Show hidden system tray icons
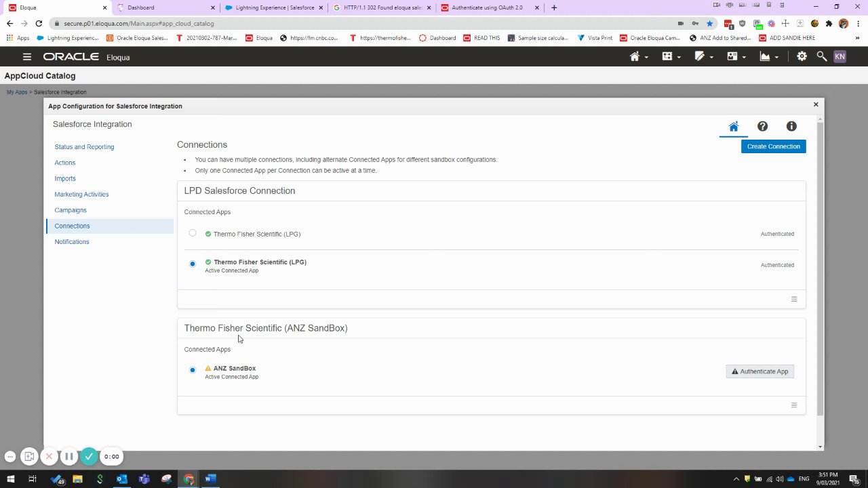 tap(737, 479)
